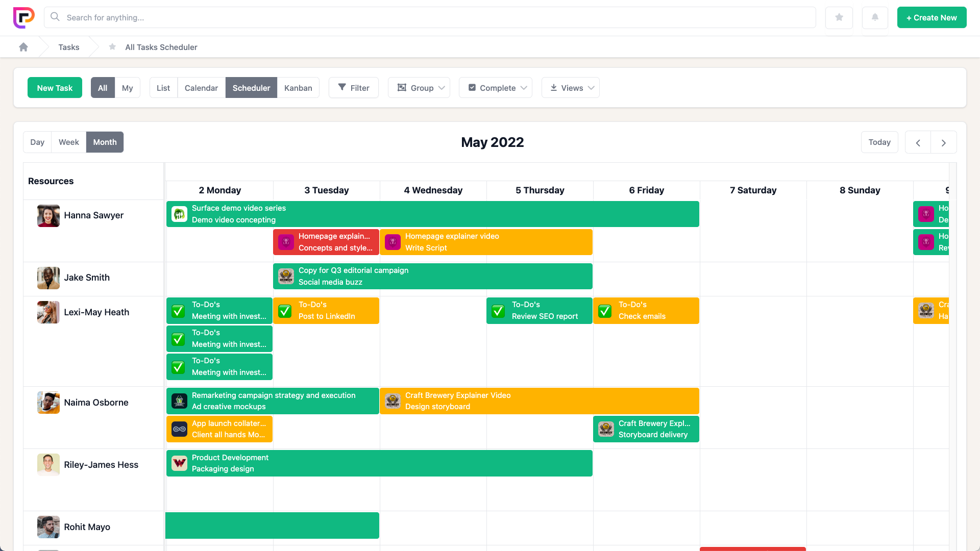Toggle the Check emails to-do checkbox
The height and width of the screenshot is (551, 980).
point(605,311)
